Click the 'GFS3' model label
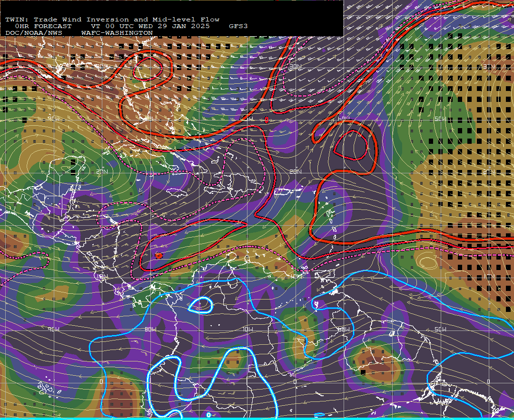 (238, 26)
